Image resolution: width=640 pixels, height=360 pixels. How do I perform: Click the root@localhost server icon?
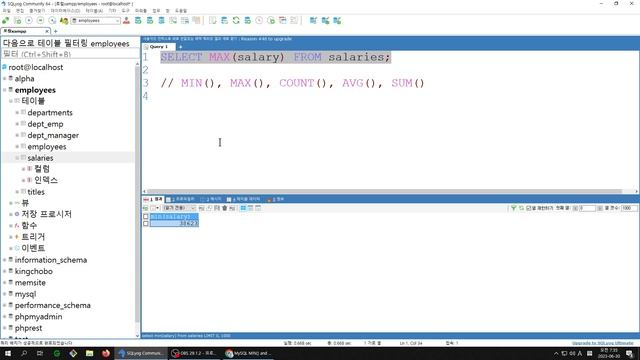point(4,67)
